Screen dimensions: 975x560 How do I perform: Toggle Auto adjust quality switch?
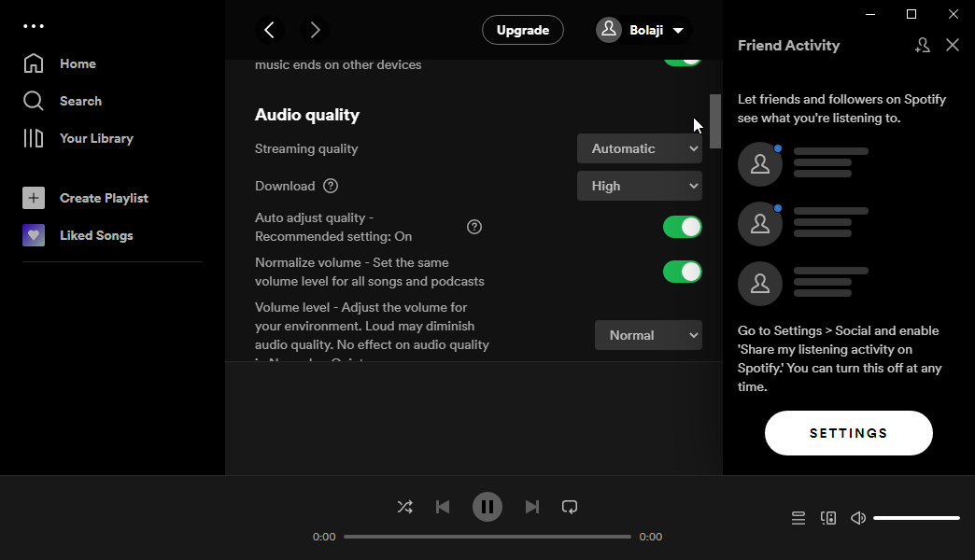tap(682, 227)
